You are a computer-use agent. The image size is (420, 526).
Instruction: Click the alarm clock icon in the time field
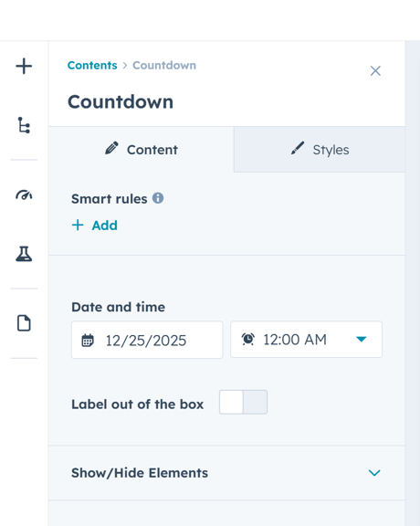pos(248,339)
